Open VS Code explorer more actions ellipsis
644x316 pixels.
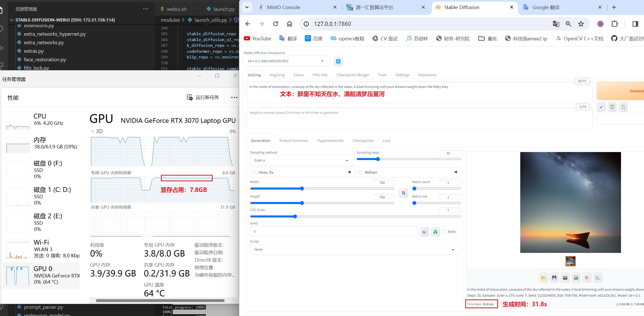[146, 9]
